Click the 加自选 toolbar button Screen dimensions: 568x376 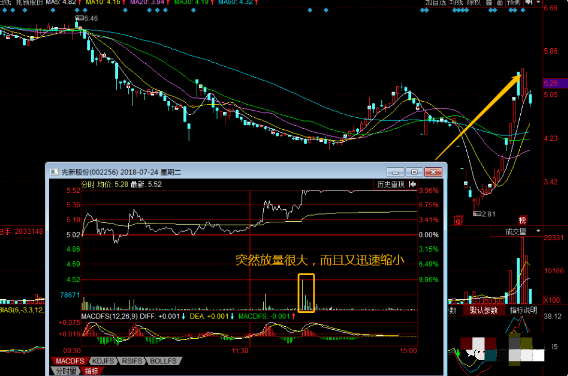(x=436, y=3)
